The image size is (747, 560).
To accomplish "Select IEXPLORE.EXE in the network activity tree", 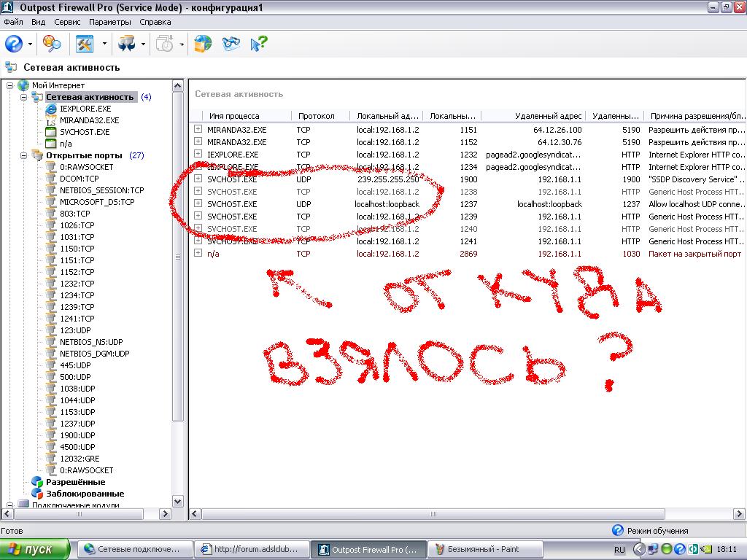I will pyautogui.click(x=85, y=109).
